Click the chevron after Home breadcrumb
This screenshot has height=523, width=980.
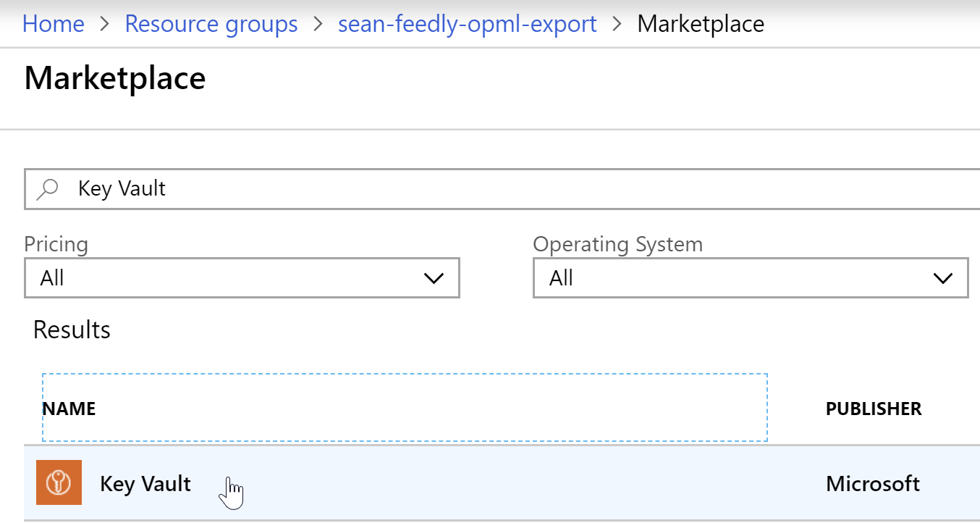coord(104,24)
